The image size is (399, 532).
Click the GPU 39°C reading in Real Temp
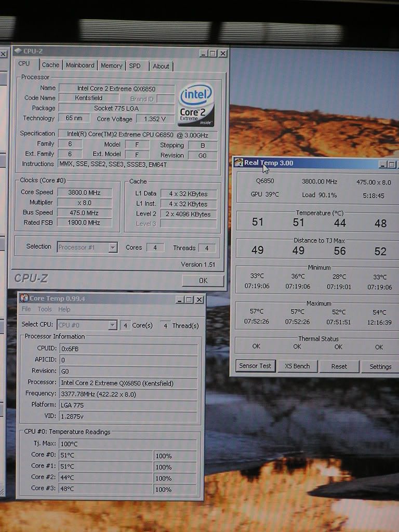click(x=264, y=194)
